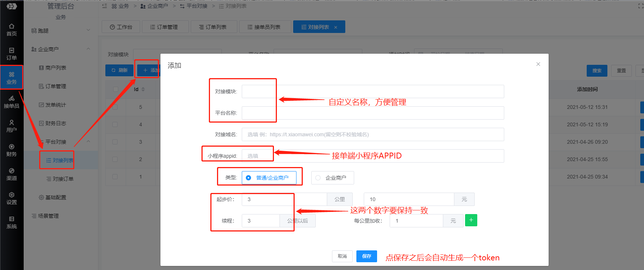Click the 每公里加收 price input

pos(416,221)
